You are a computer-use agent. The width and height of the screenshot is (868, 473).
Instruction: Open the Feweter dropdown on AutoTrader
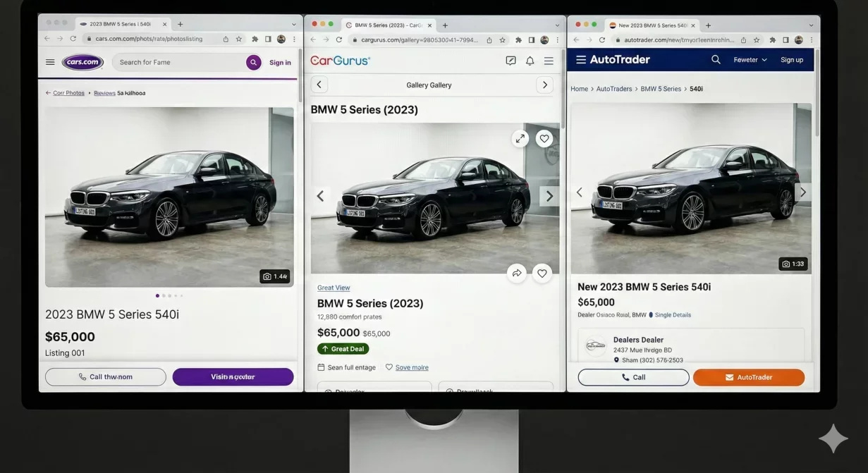[750, 60]
